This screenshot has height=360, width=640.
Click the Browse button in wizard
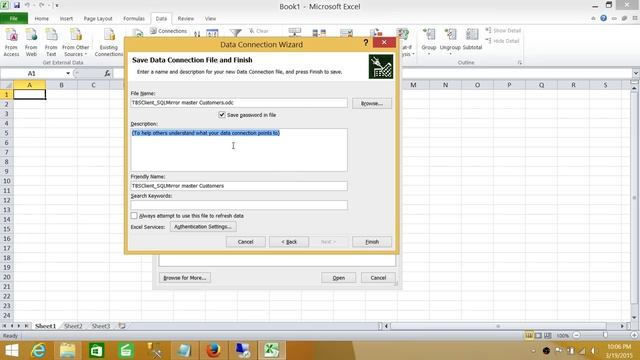tap(372, 103)
